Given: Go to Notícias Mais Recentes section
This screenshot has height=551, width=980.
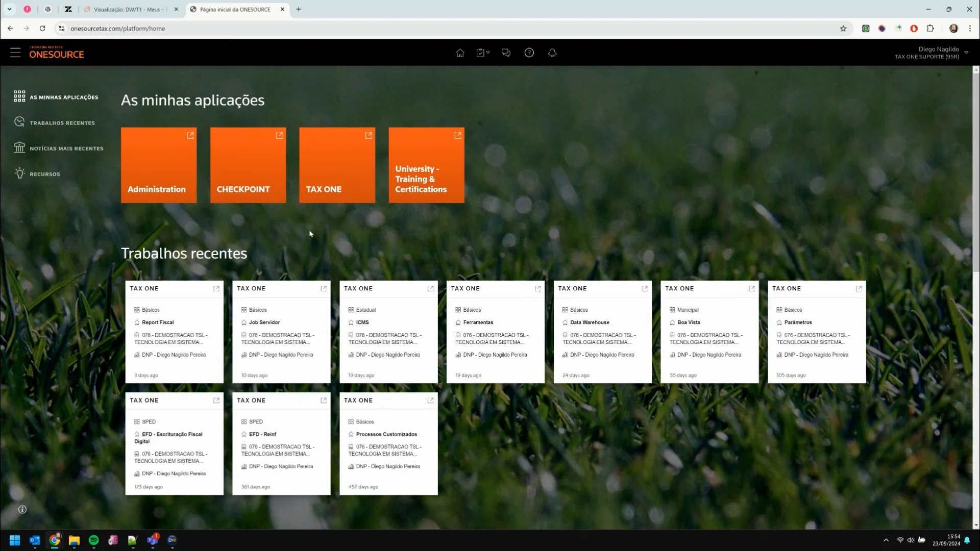Looking at the screenshot, I should pos(66,148).
